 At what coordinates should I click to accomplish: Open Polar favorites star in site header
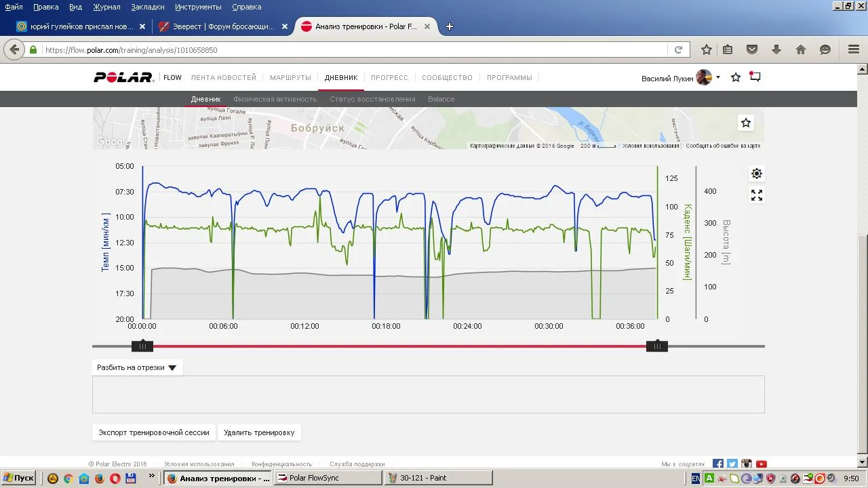point(736,77)
